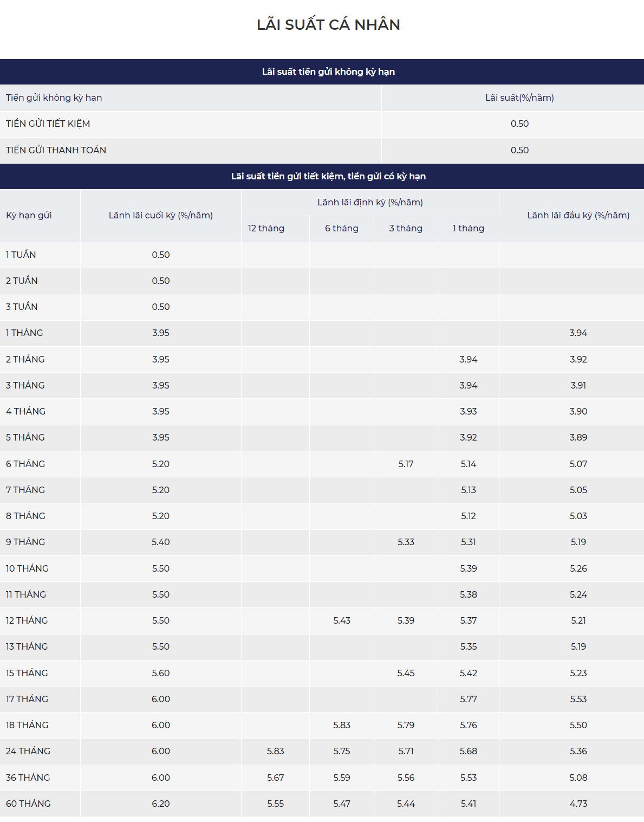
Task: Click the savings and term deposit section header
Action: (x=328, y=176)
